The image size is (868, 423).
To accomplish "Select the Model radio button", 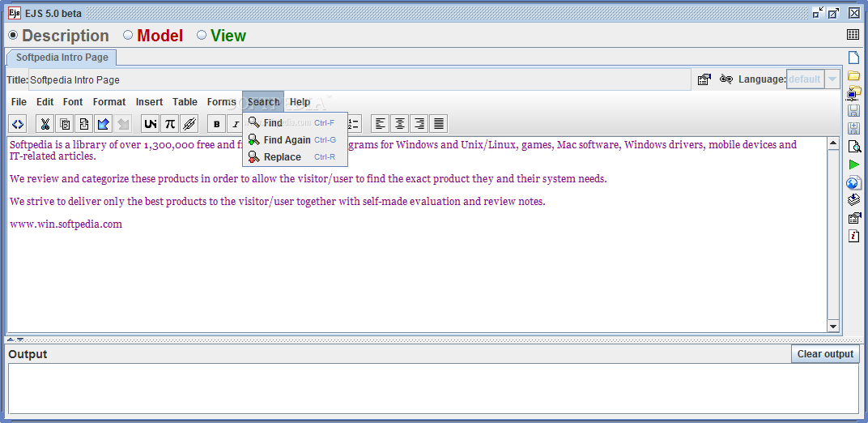I will 128,36.
